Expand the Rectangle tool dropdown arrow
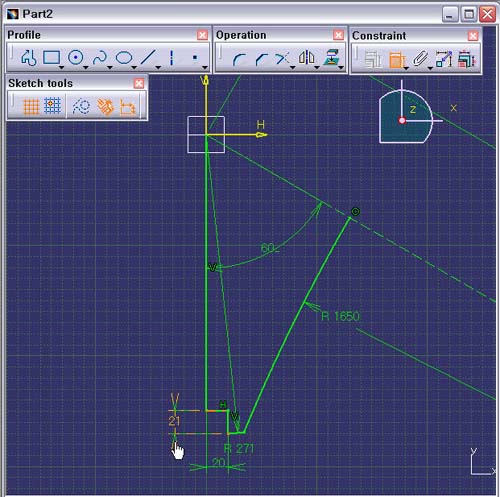The height and width of the screenshot is (497, 500). pyautogui.click(x=61, y=68)
